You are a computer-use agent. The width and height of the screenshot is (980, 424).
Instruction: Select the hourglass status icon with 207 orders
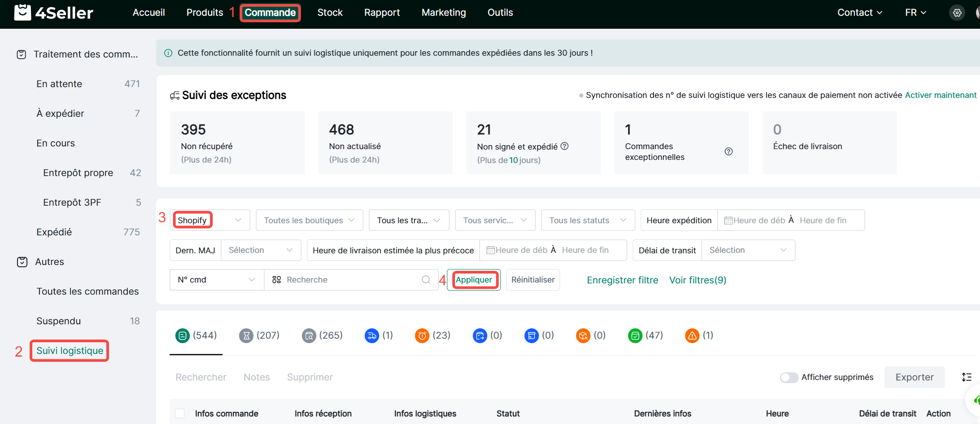click(x=246, y=336)
